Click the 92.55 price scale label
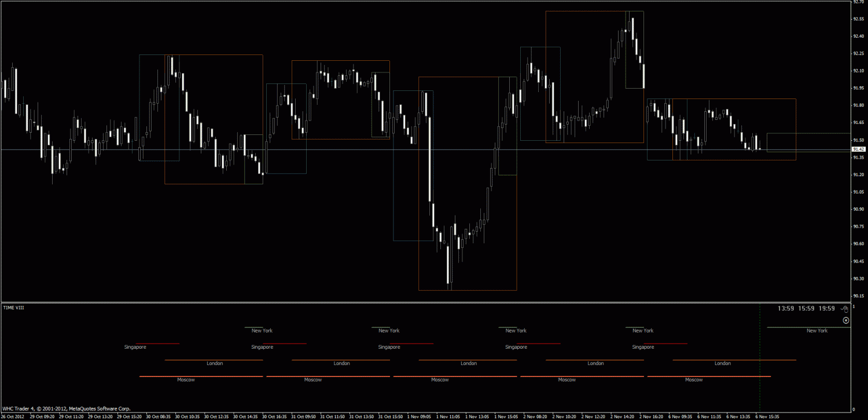 pyautogui.click(x=860, y=19)
